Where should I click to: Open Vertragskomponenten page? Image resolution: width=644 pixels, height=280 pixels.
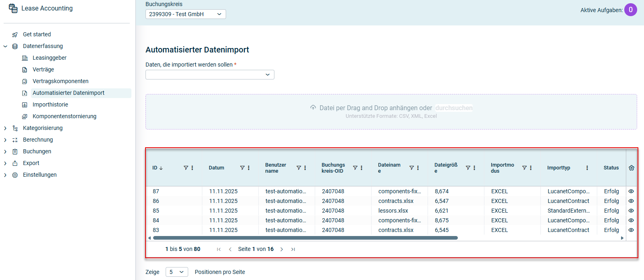point(60,81)
